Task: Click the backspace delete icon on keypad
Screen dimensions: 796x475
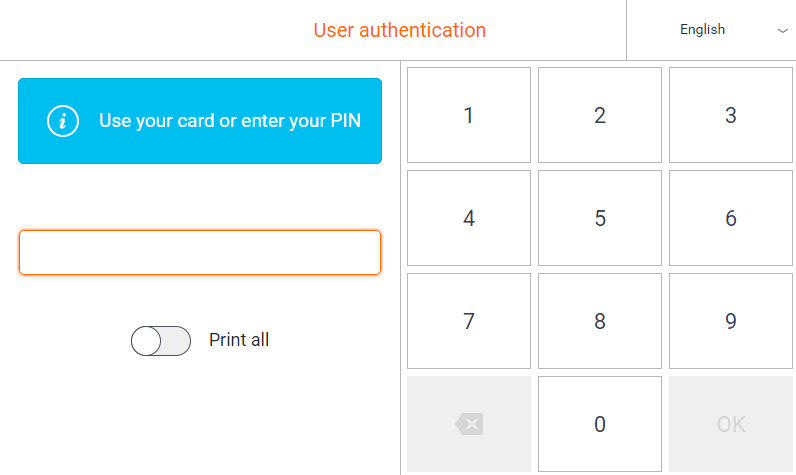Action: (x=469, y=424)
